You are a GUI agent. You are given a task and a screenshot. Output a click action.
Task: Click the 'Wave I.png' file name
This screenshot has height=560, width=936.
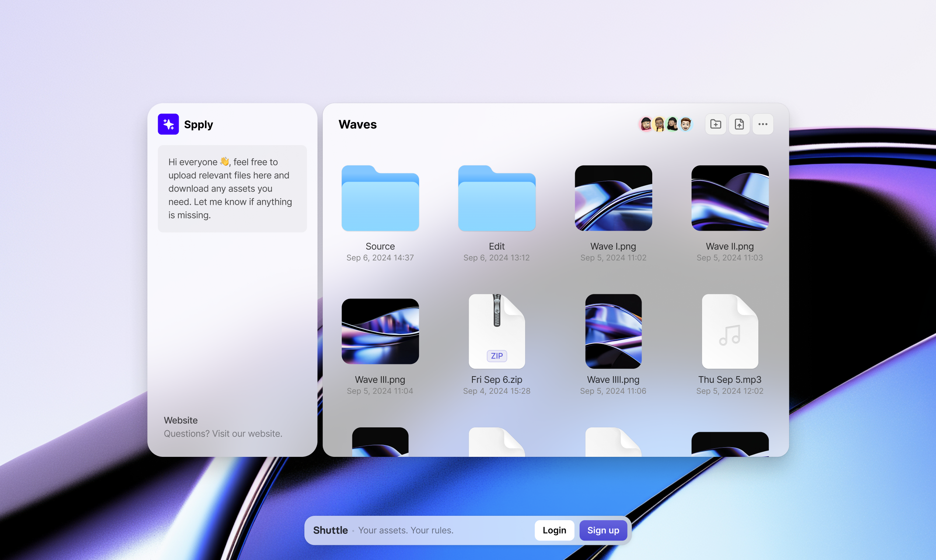point(613,246)
